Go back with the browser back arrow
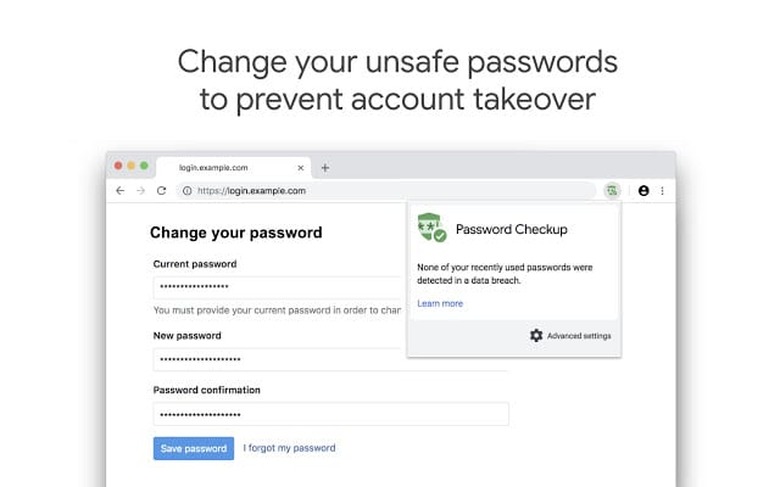Screen dimensions: 780x487 click(121, 190)
